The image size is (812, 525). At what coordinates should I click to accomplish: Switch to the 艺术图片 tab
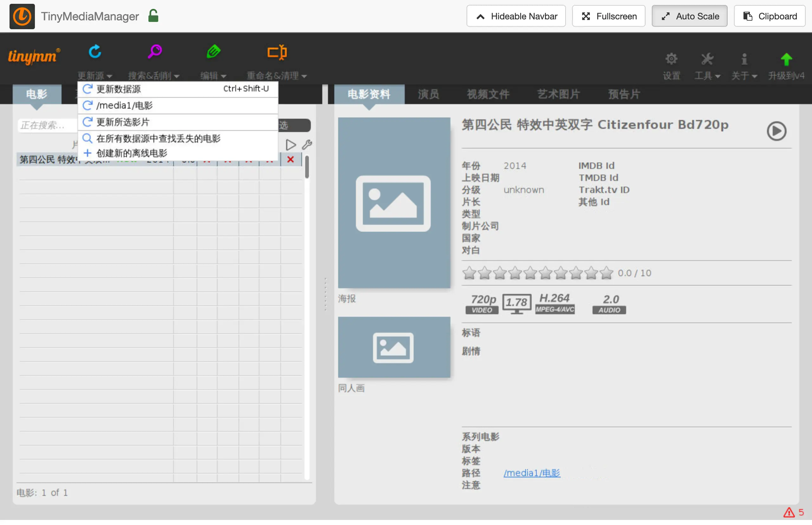[x=559, y=94]
